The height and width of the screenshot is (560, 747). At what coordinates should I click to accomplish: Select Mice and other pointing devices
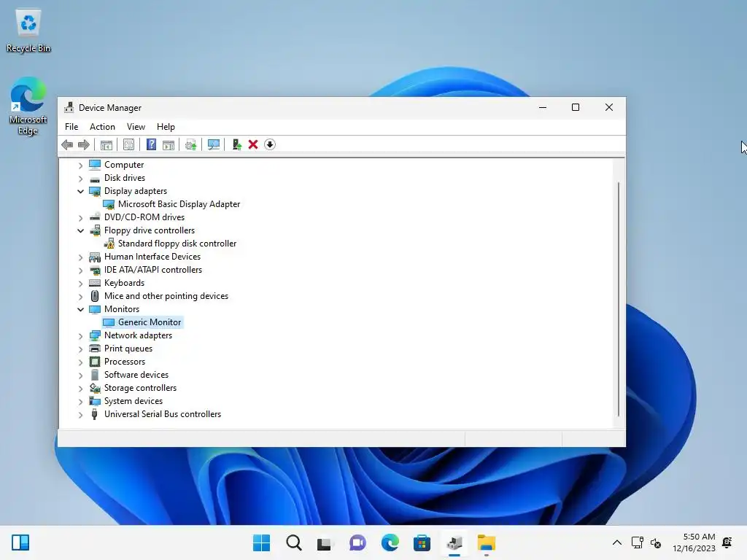[166, 296]
